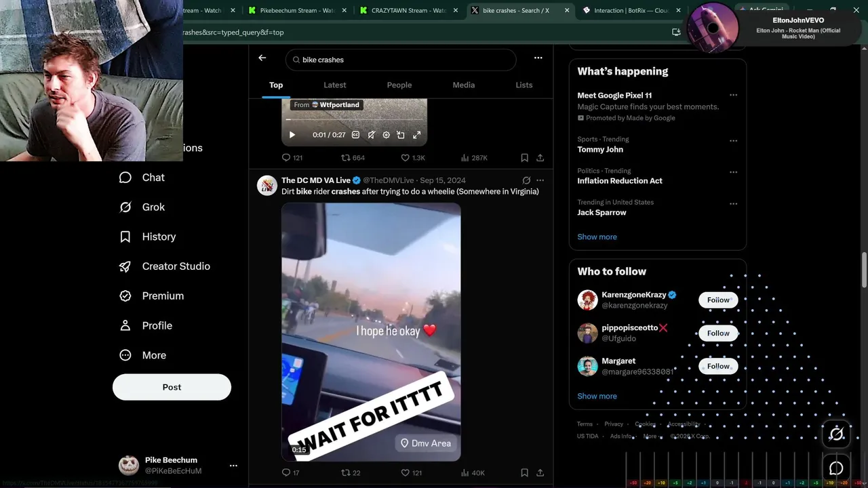Open the floating Grok button

(836, 434)
